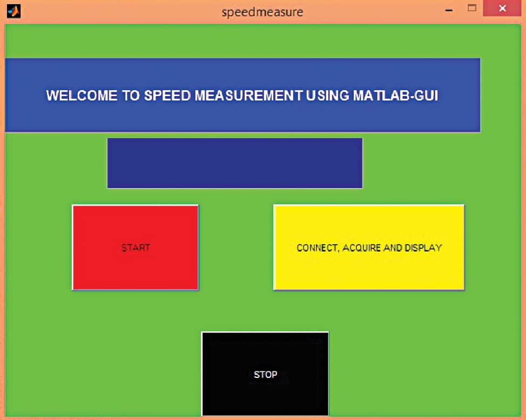Screen dimensions: 526x420
Task: Click CONNECT, ACQUIRE AND DISPLAY button
Action: tap(369, 247)
